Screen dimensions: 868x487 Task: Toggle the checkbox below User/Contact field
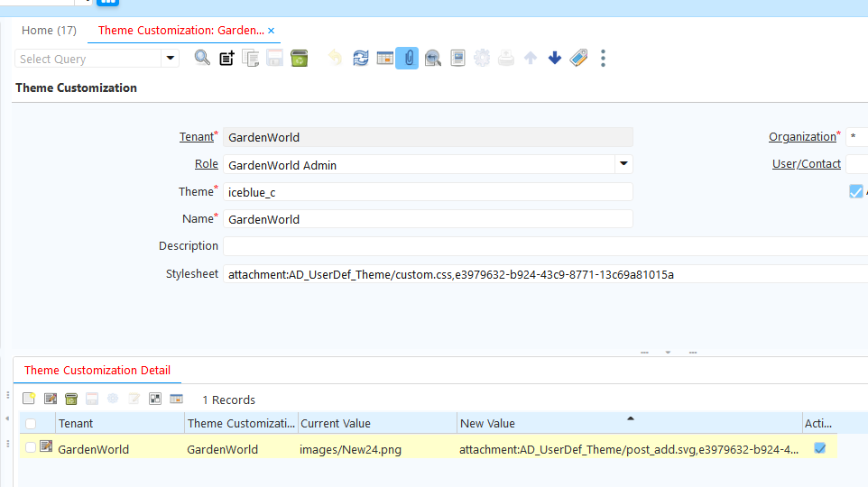tap(856, 191)
